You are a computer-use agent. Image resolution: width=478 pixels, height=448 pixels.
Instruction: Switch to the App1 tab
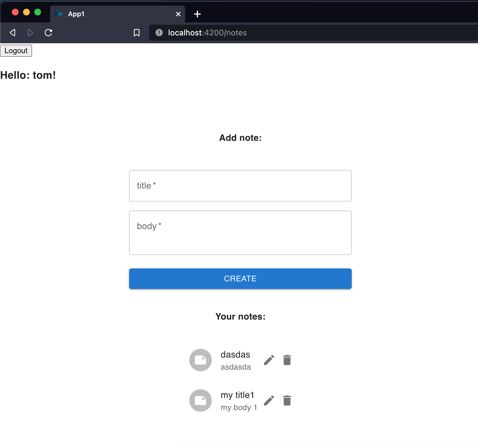(118, 14)
